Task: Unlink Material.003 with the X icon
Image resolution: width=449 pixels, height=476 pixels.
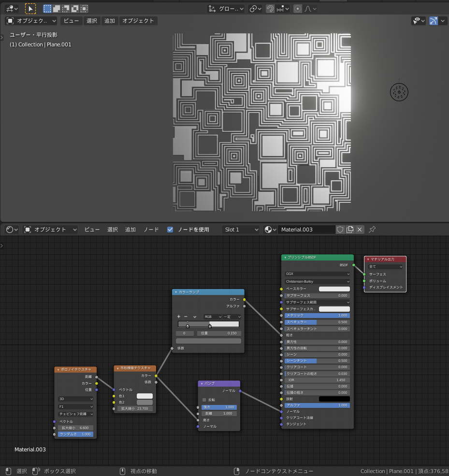Action: (360, 230)
